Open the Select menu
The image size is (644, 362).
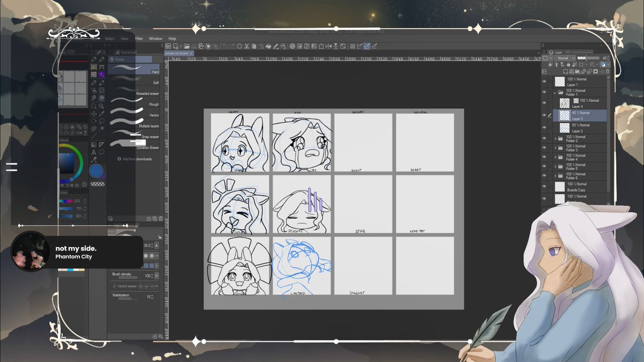[x=109, y=39]
